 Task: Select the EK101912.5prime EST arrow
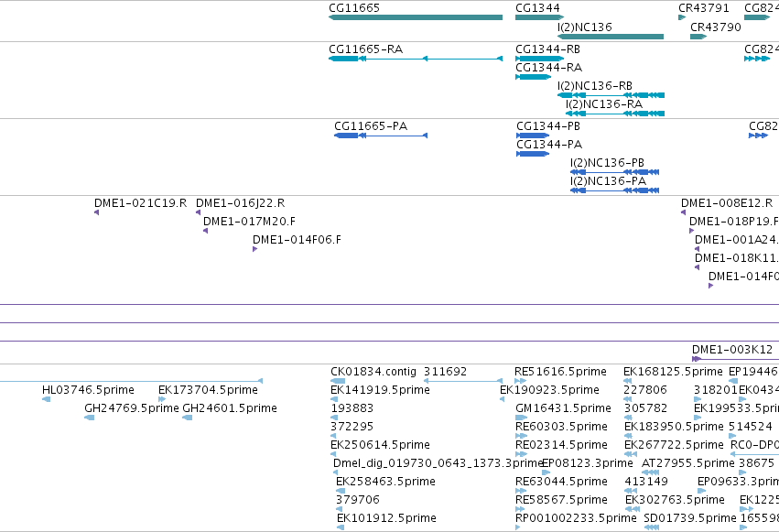341,527
